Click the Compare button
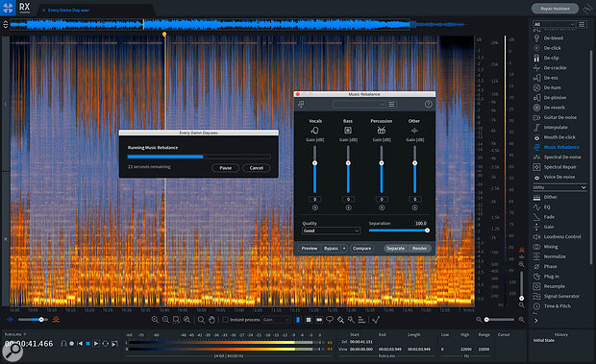 tap(361, 248)
